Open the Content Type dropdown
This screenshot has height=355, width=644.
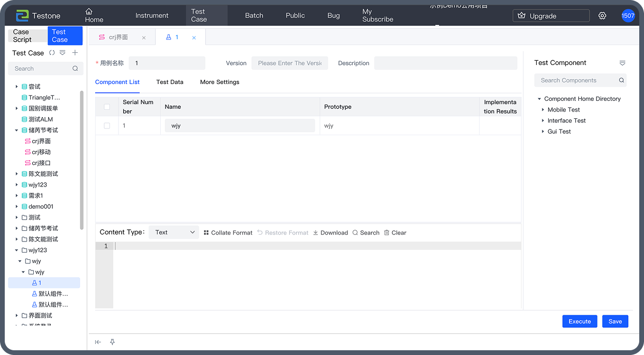pyautogui.click(x=173, y=232)
